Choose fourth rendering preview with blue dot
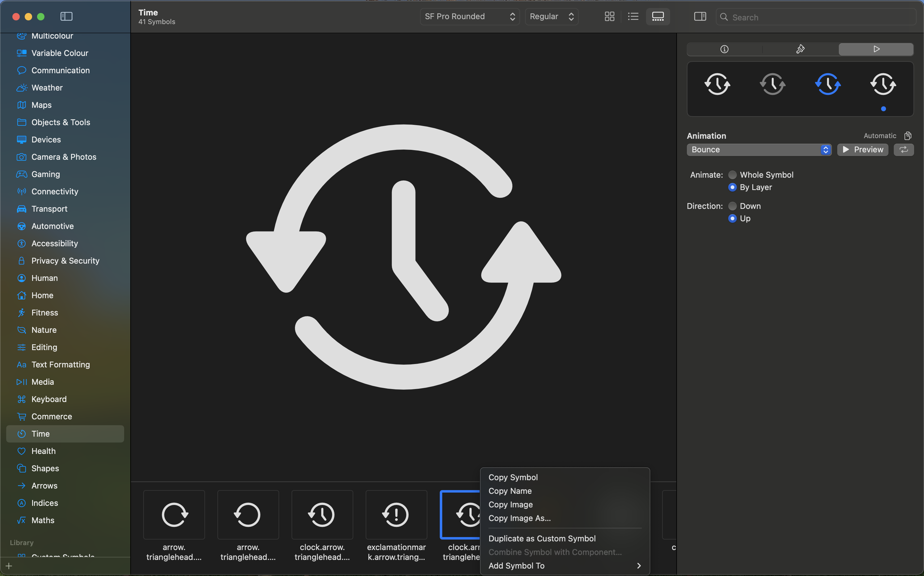The height and width of the screenshot is (576, 924). 883,84
